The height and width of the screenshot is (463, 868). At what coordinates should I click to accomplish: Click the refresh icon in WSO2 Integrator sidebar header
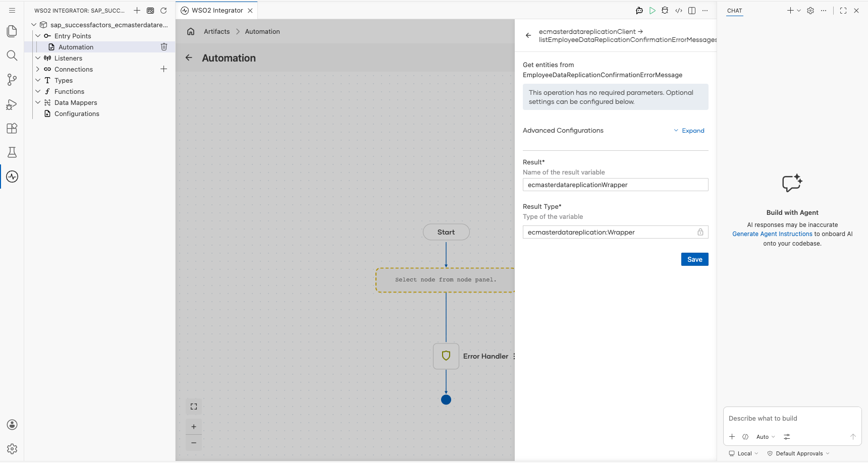click(164, 11)
